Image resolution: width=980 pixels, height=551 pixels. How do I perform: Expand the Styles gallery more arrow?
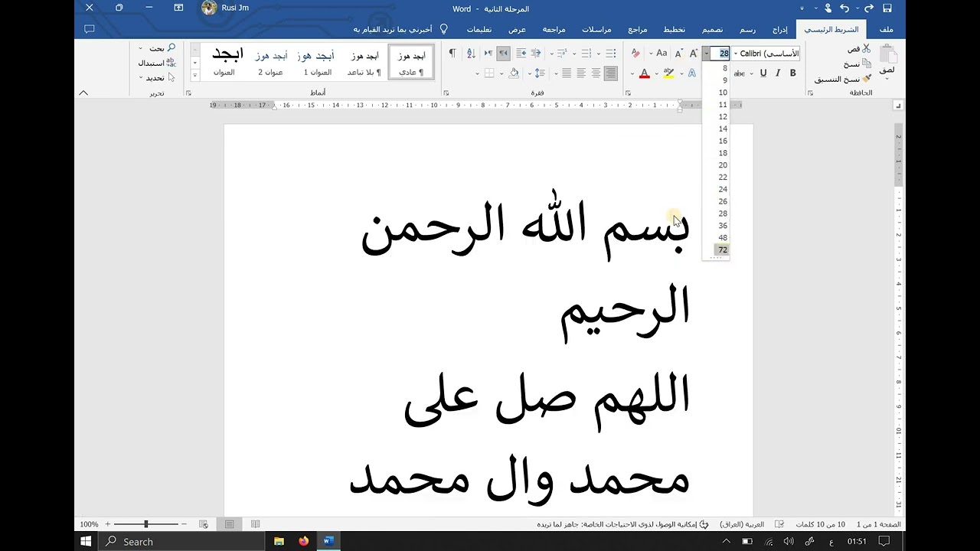[x=195, y=75]
